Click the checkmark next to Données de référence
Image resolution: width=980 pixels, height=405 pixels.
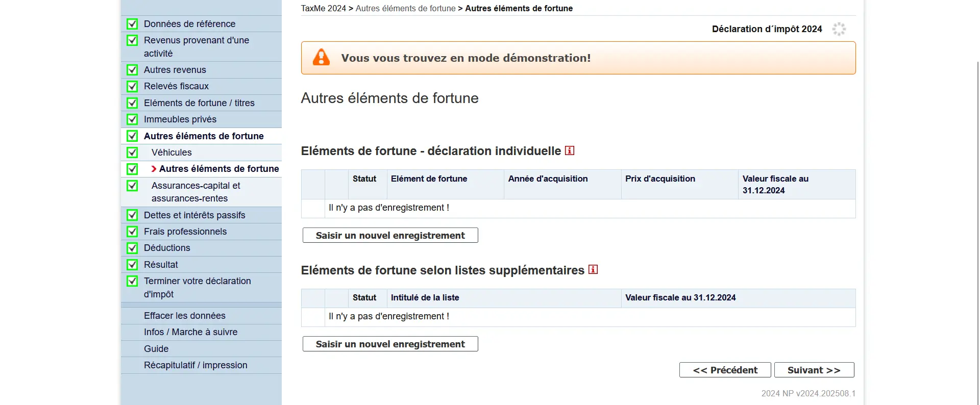132,24
